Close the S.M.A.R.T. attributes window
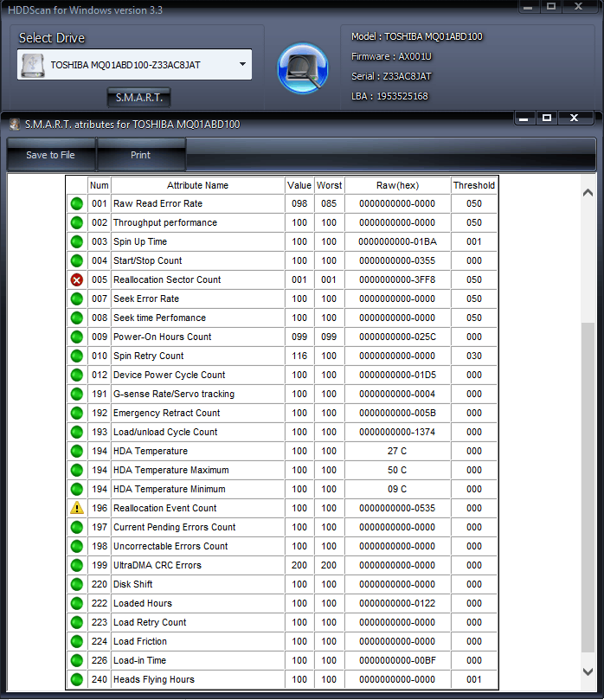Screen dimensions: 604x700 (575, 118)
